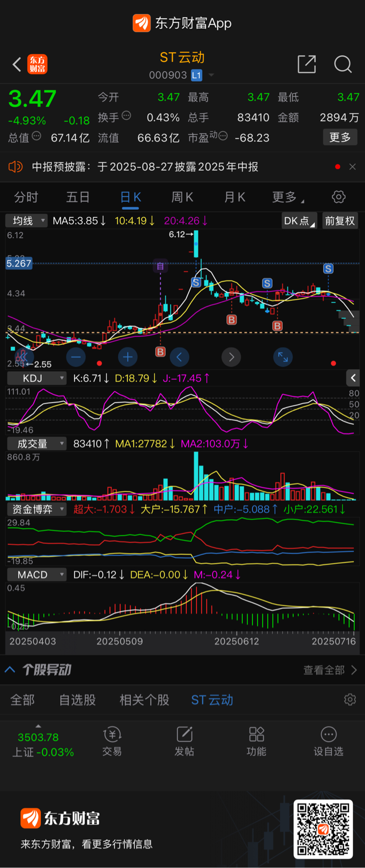Screen dimensions: 365x868
Task: Collapse the 个股异动 section chevron
Action: click(10, 670)
